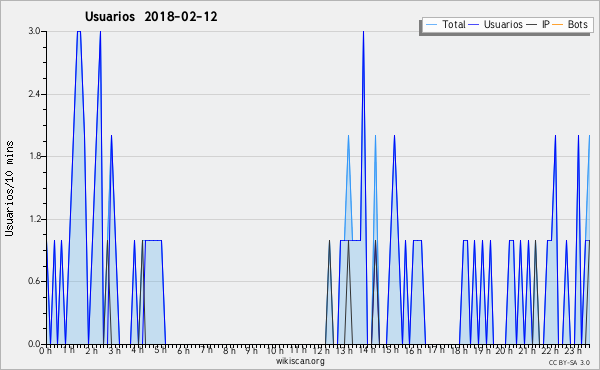The image size is (600, 370).
Task: Click the Bots legend entry
Action: pyautogui.click(x=570, y=24)
